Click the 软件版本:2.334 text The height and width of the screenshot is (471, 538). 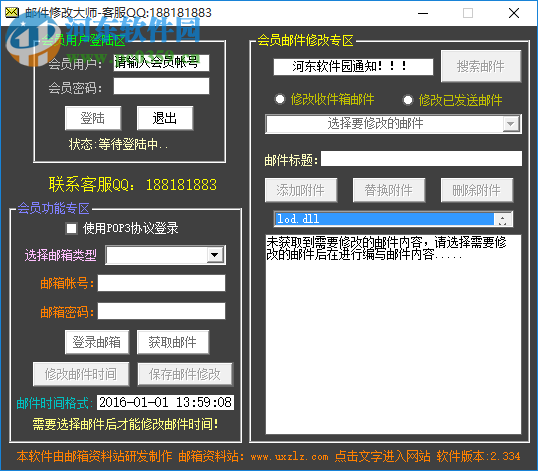pos(478,456)
